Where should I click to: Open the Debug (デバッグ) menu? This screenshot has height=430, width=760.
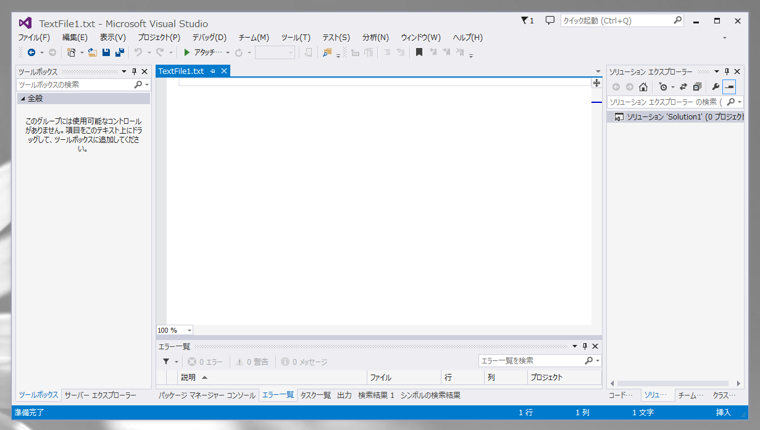(209, 37)
